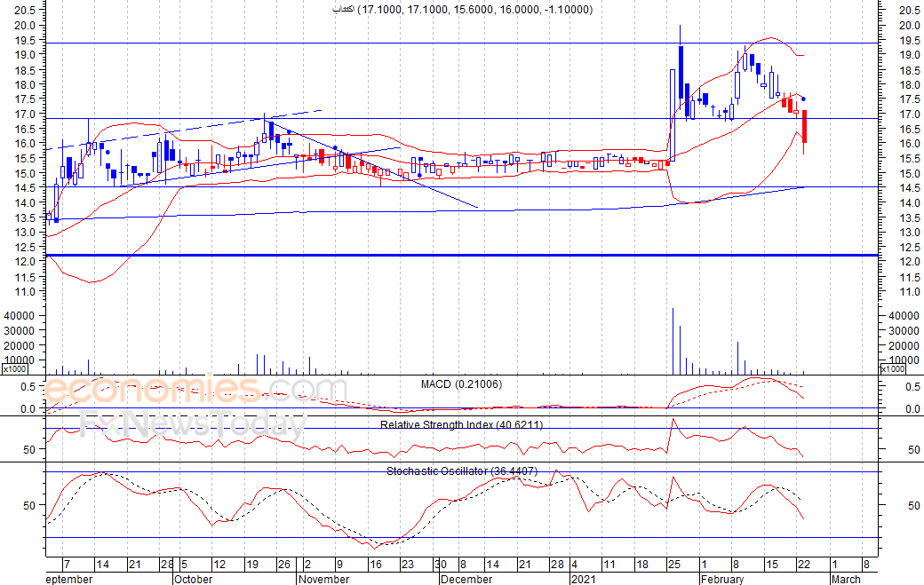Click 17.0 on the right price axis
Image resolution: width=924 pixels, height=585 pixels.
(909, 115)
